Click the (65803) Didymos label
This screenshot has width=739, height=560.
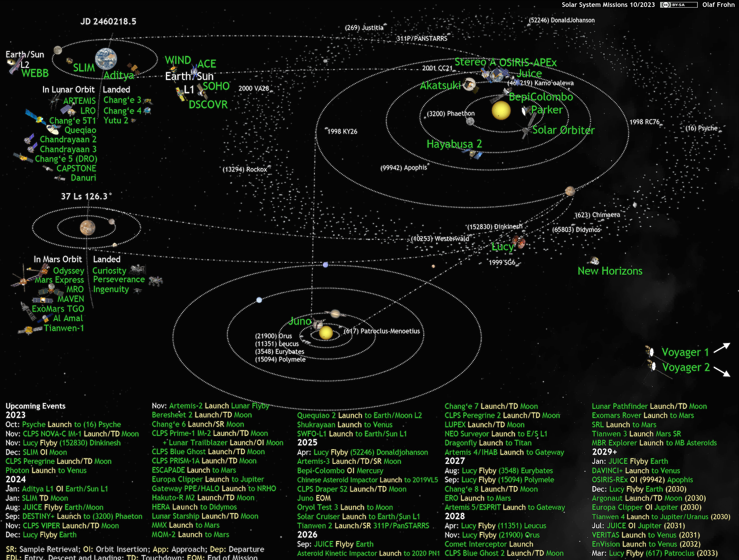[x=576, y=230]
